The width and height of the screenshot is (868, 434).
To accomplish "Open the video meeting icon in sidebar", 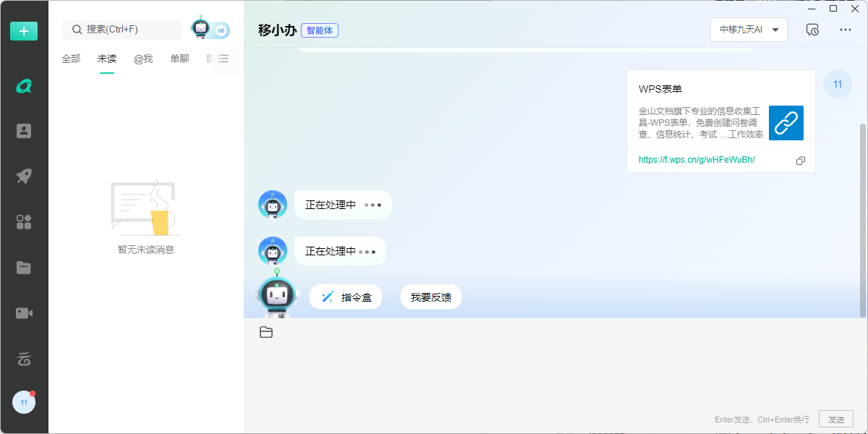I will click(24, 312).
